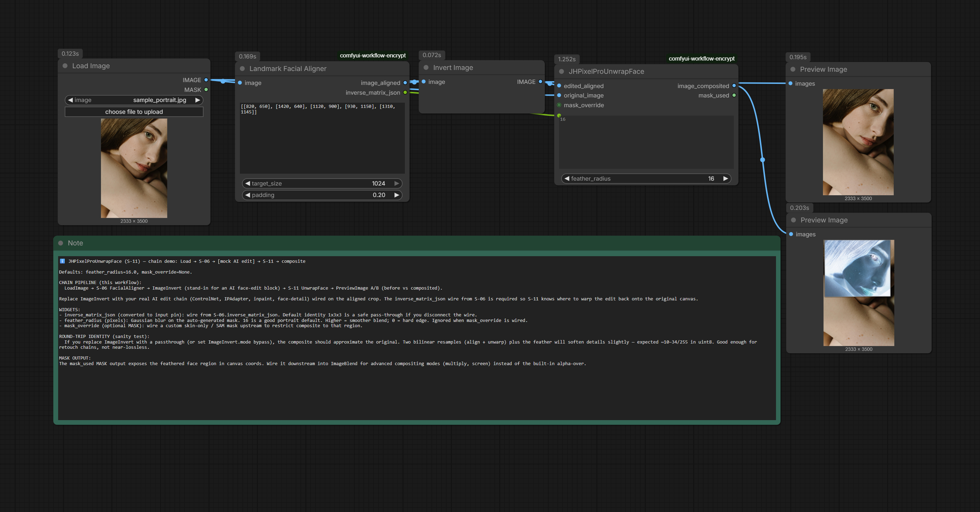The width and height of the screenshot is (980, 512).
Task: Collapse the Invert Image node dot
Action: coord(426,67)
